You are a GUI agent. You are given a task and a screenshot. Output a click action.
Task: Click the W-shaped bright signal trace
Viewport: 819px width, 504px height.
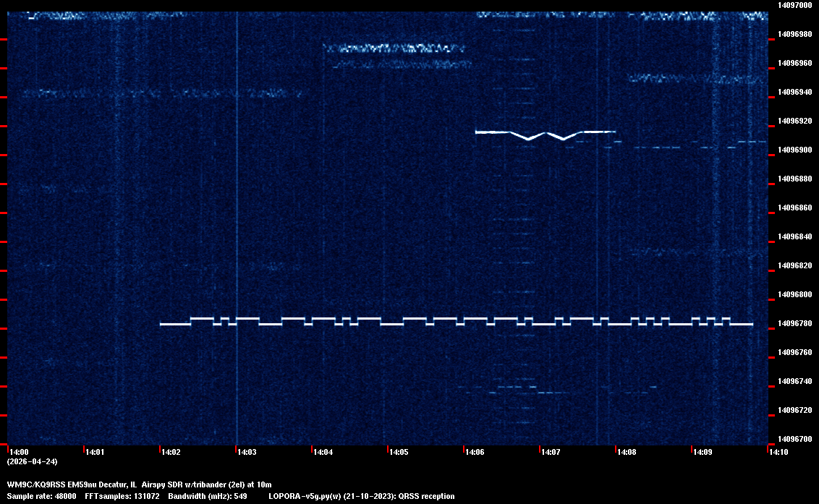(546, 134)
